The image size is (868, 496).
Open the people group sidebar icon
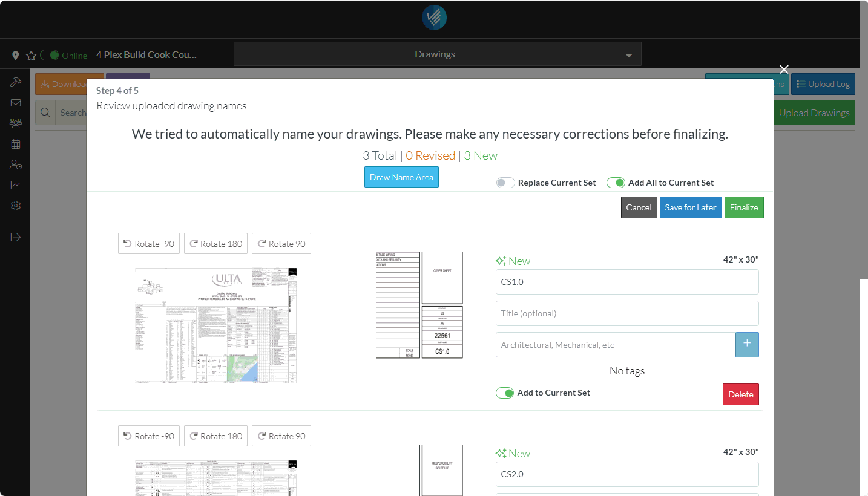coord(16,123)
